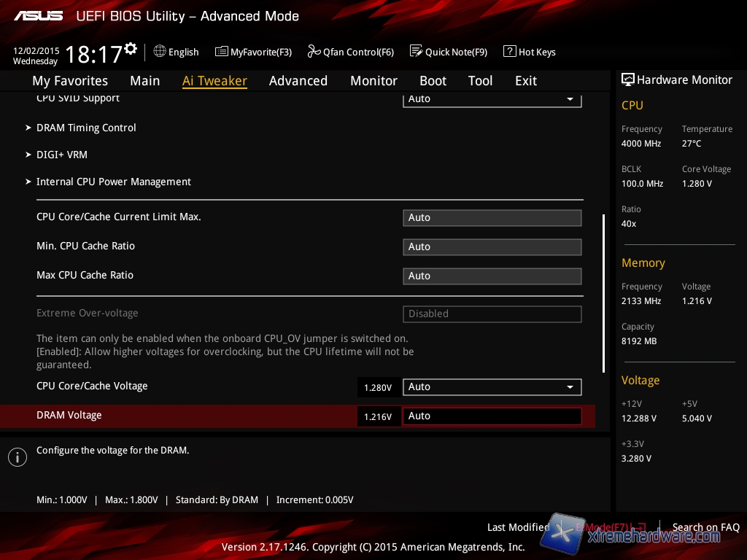Click the Search on FAQ link
This screenshot has height=560, width=747.
705,527
